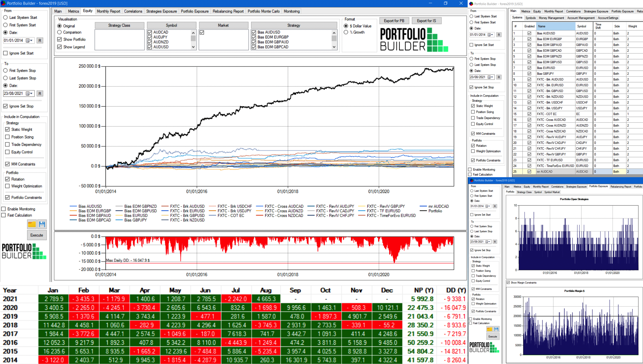Click R button next to From date in main window
Viewport: 643px width, 364px height.
click(40, 40)
